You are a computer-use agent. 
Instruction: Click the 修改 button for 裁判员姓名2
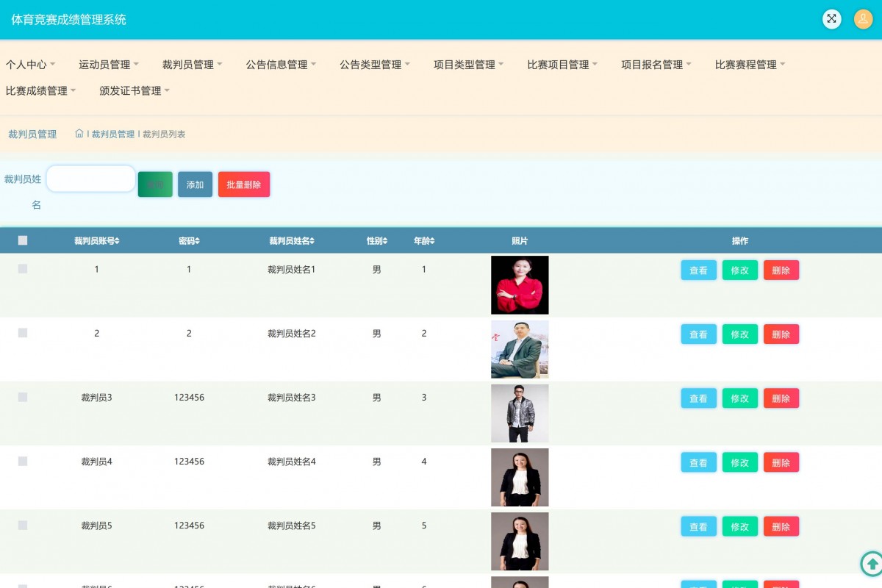[739, 334]
